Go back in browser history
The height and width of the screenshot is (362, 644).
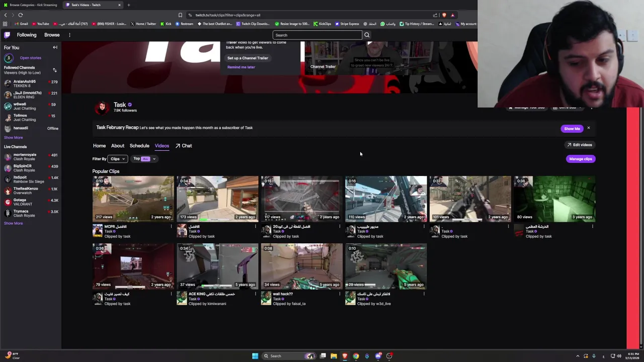coord(6,15)
